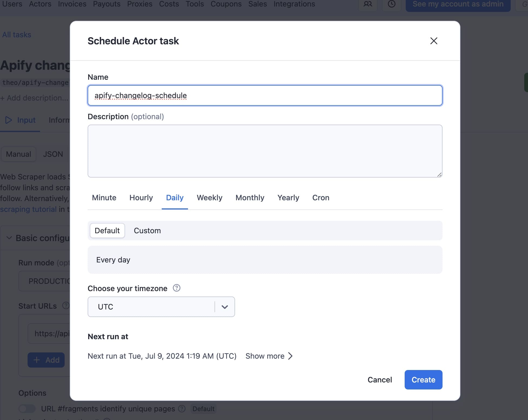Select the Default schedule option
This screenshot has height=420, width=528.
tap(107, 231)
